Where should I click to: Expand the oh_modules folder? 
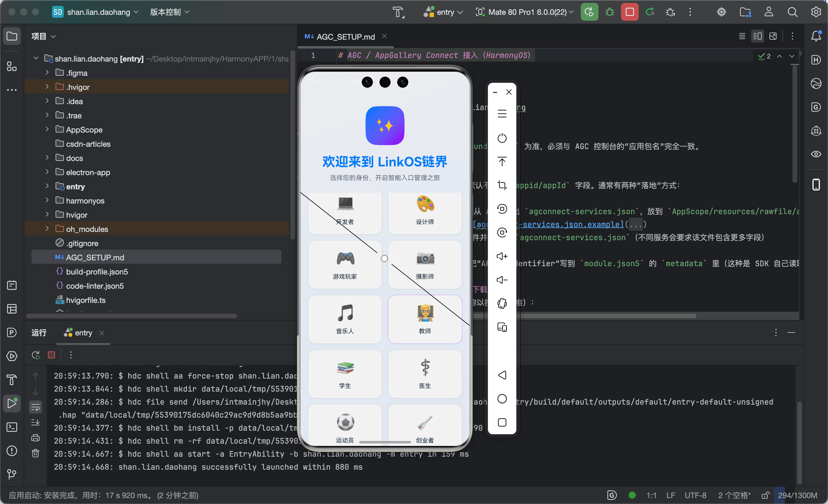[47, 228]
